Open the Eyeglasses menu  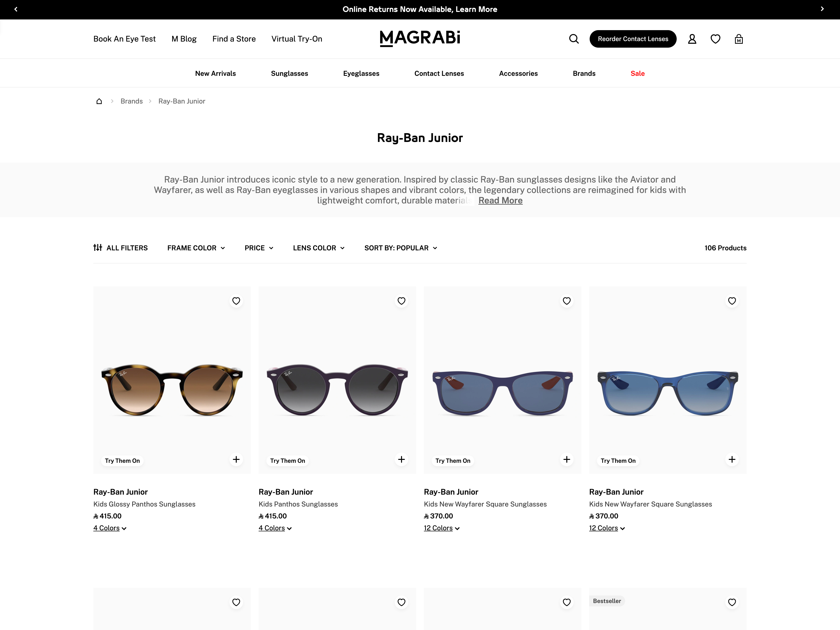pyautogui.click(x=361, y=73)
